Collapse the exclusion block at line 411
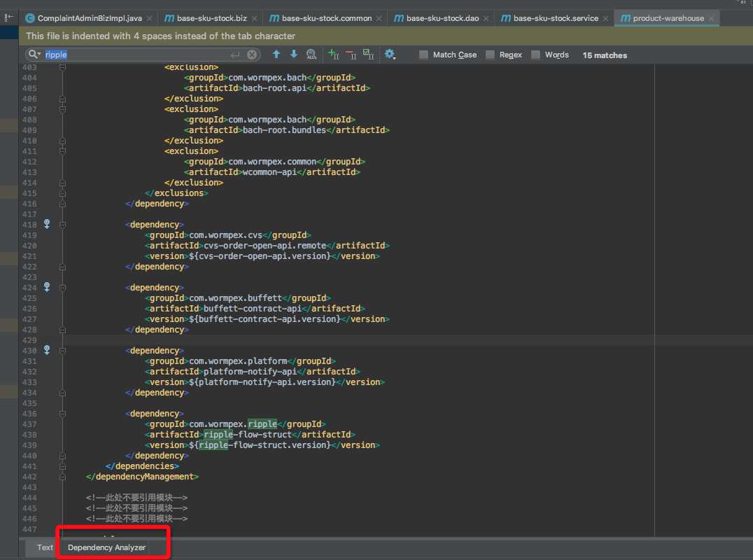The image size is (753, 560). [x=62, y=150]
